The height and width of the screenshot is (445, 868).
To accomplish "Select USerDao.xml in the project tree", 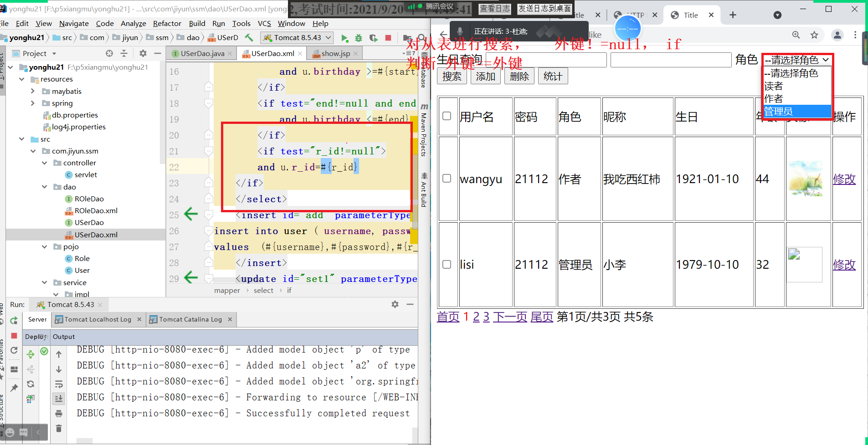I will [x=96, y=235].
